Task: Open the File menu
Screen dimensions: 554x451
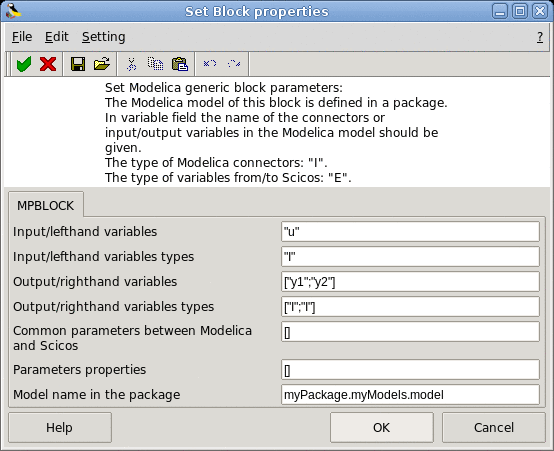Action: [22, 37]
